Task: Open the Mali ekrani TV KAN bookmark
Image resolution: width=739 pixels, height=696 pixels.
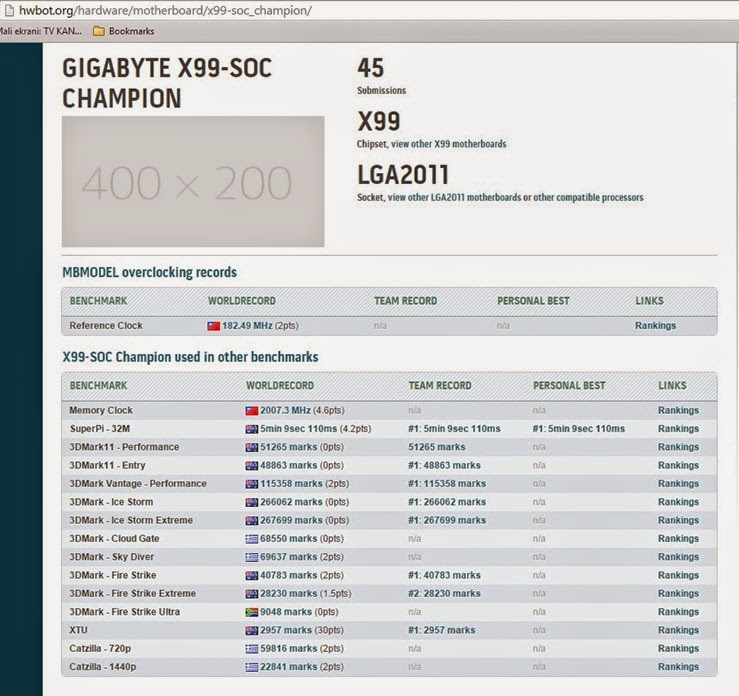Action: pos(41,31)
